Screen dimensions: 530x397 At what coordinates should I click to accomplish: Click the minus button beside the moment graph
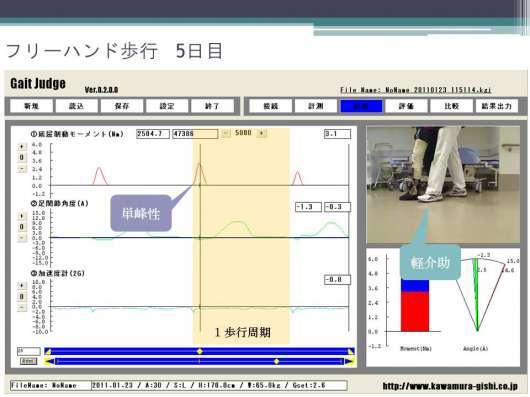point(22,168)
